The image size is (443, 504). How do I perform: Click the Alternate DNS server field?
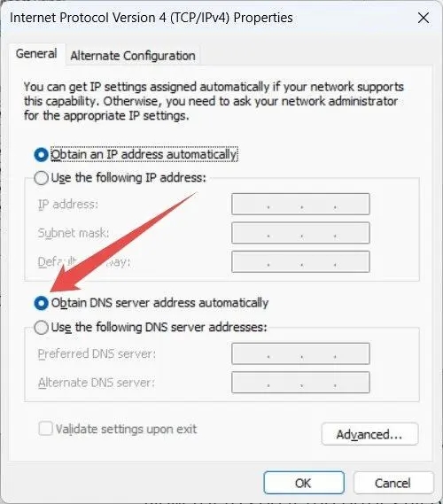[300, 383]
